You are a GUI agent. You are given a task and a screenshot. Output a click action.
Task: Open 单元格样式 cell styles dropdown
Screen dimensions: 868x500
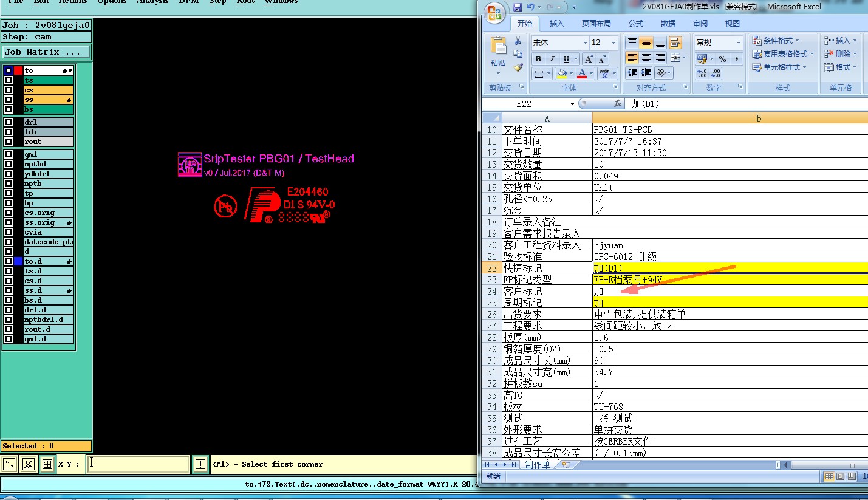(779, 67)
